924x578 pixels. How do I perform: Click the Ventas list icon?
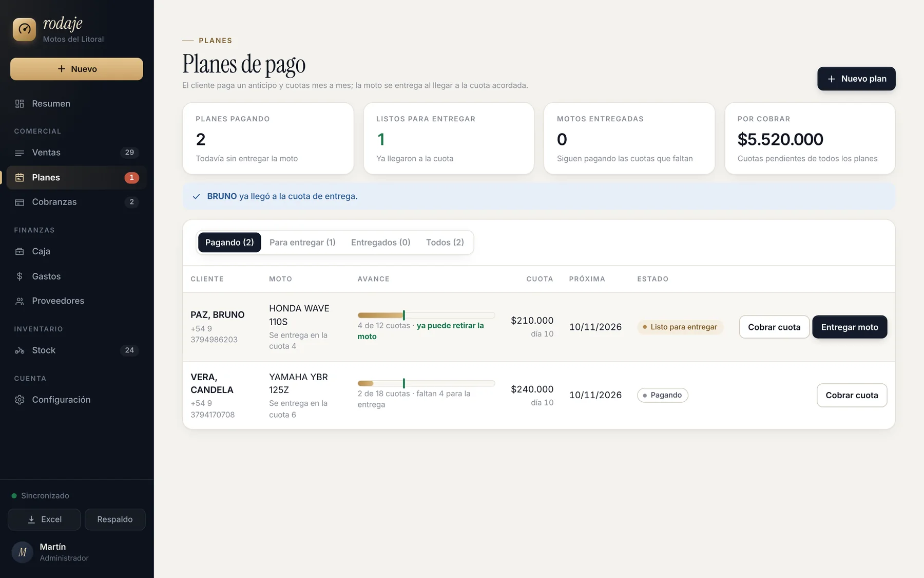[x=20, y=153]
